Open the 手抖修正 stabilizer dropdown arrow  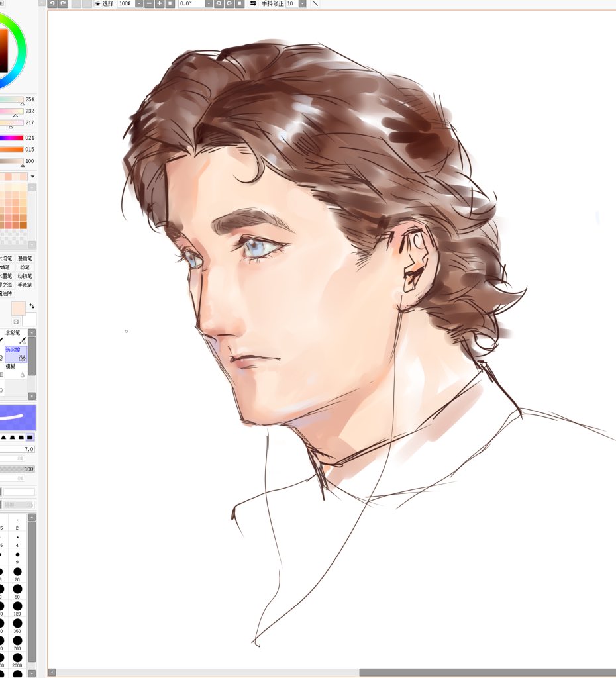pyautogui.click(x=303, y=3)
